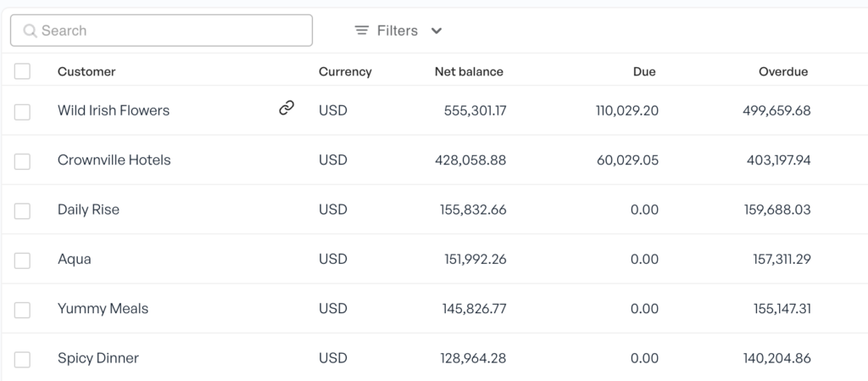Expand the Filters dropdown chevron

[x=437, y=31]
